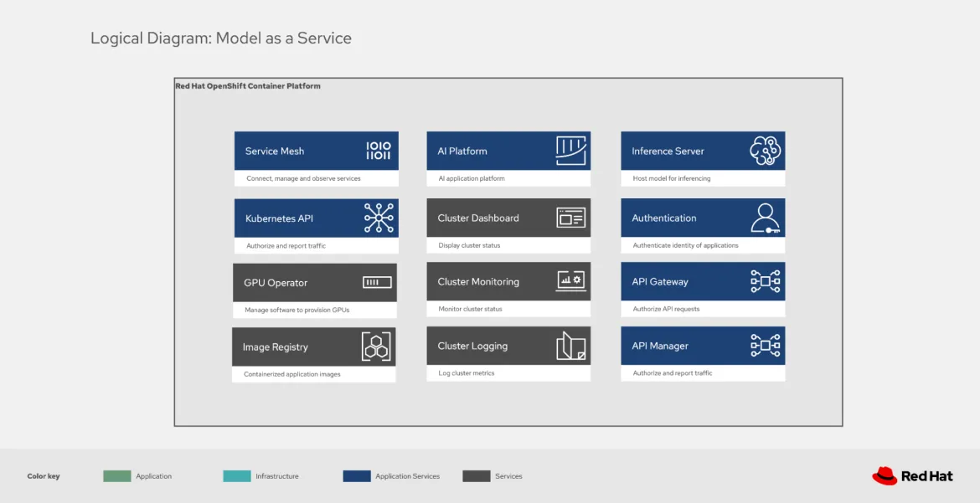
Task: Click the green Application color swatch
Action: 117,476
